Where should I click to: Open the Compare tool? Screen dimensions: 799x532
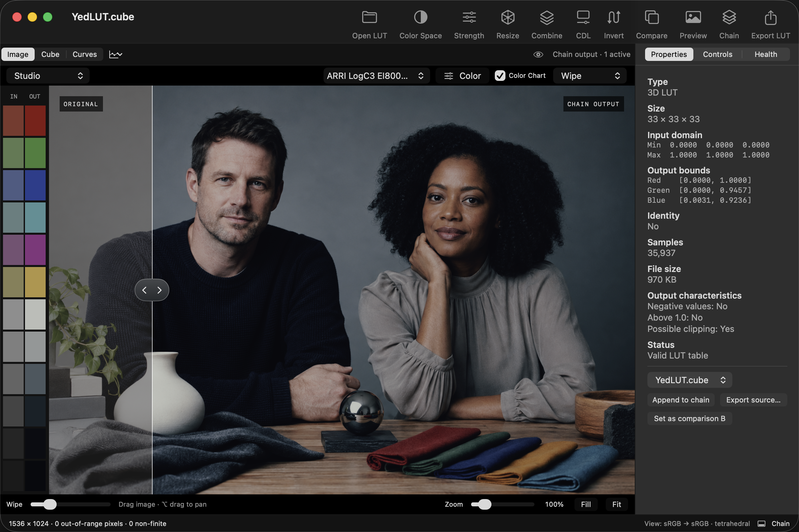coord(651,25)
